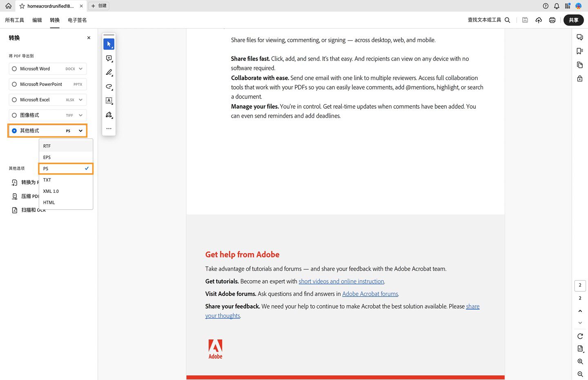The height and width of the screenshot is (380, 588).
Task: Click 查找文本或工具 search field
Action: coord(489,20)
